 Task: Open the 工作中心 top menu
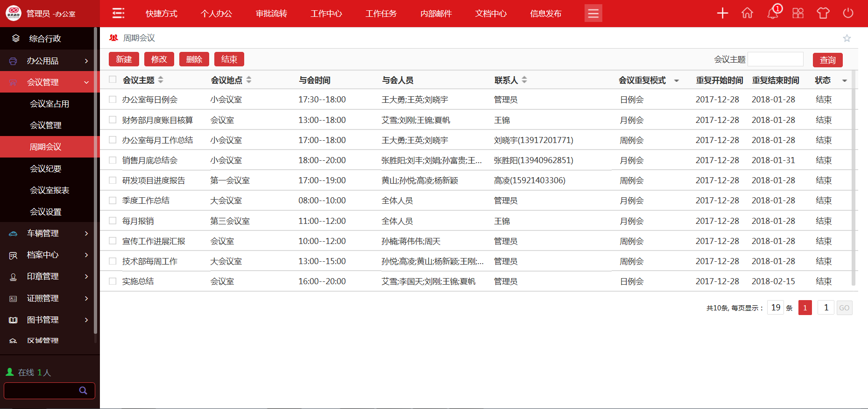[x=326, y=14]
